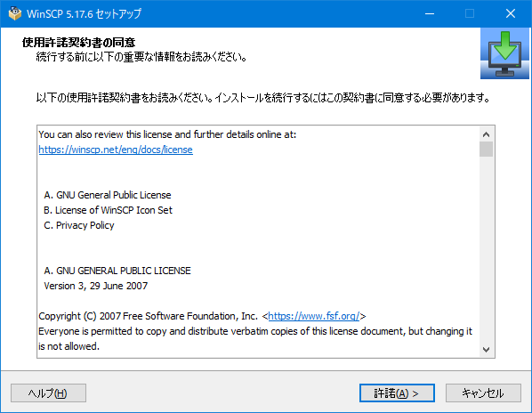Click the キャンセル cancel button

pyautogui.click(x=483, y=393)
